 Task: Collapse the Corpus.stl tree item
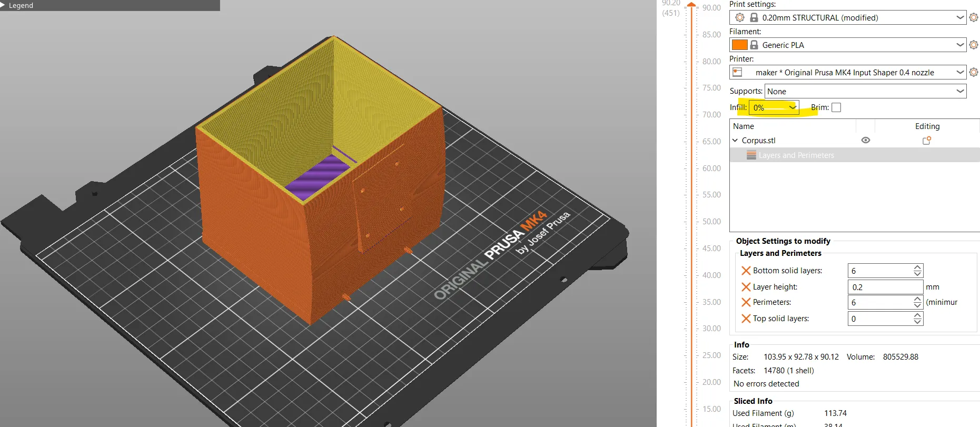[x=735, y=141]
